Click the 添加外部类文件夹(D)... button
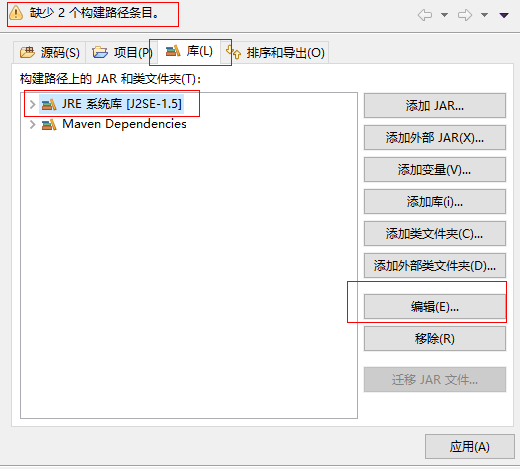 (x=435, y=266)
